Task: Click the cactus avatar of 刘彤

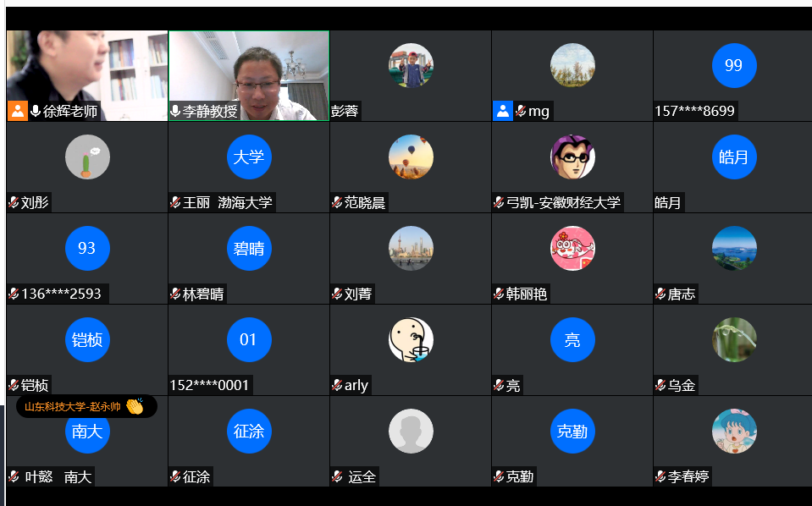Action: (87, 157)
